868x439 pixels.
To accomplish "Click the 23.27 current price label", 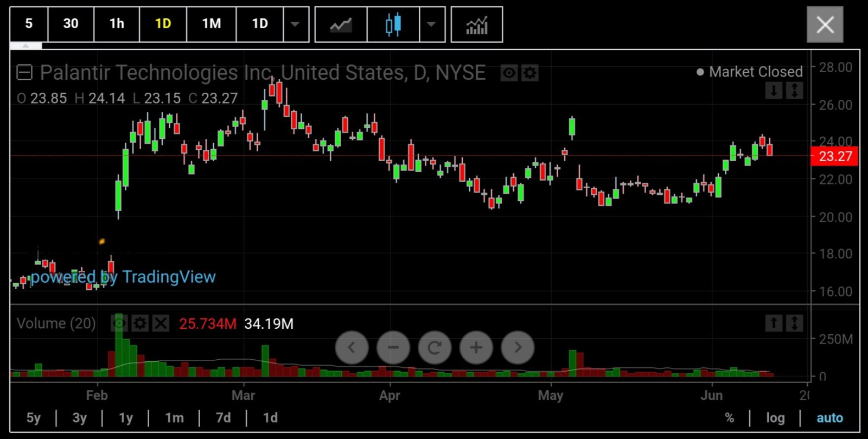I will click(x=835, y=156).
